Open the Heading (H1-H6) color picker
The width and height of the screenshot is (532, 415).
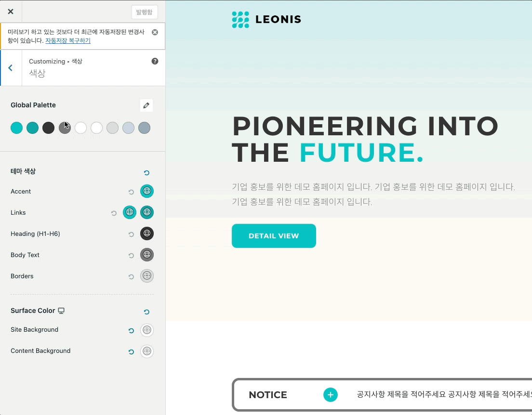147,233
